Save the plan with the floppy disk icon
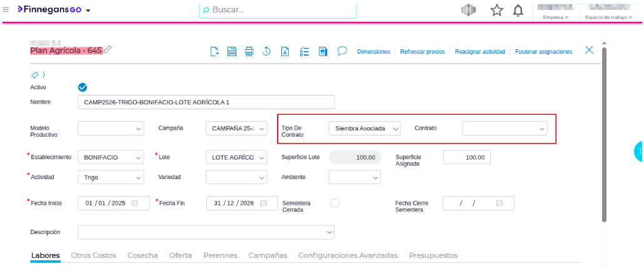Viewport: 644px width, 269px height. point(231,52)
